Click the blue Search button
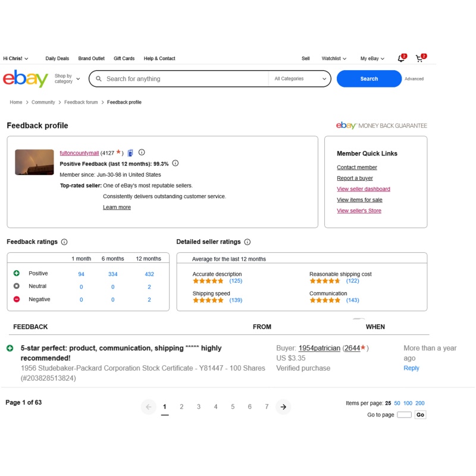The width and height of the screenshot is (476, 476). (x=369, y=79)
